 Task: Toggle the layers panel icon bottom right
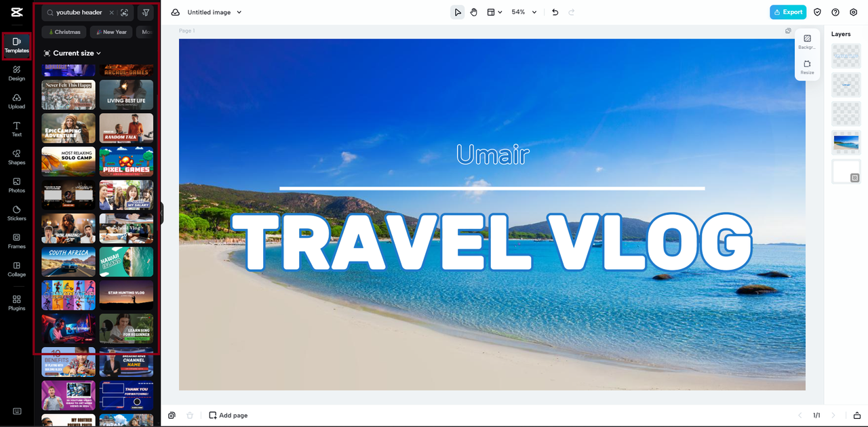point(857,415)
